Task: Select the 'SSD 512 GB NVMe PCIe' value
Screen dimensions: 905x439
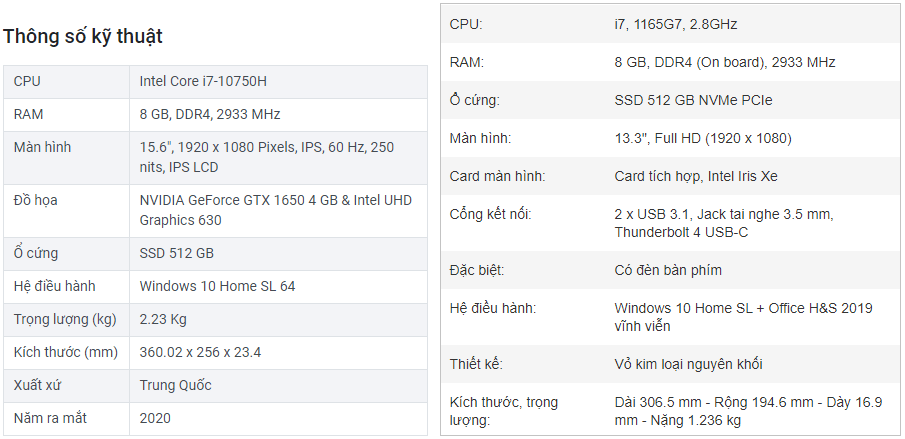Action: [693, 100]
